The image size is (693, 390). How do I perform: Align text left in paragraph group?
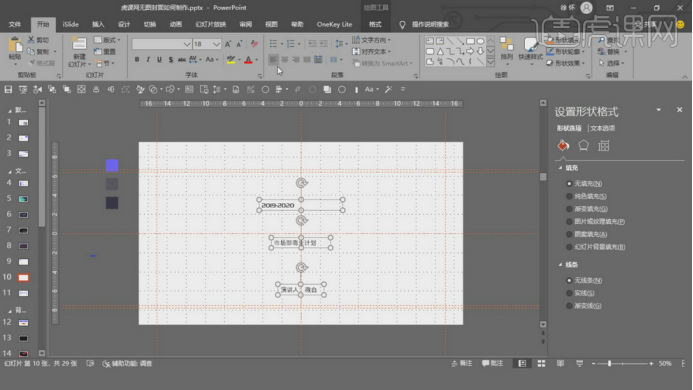point(274,60)
